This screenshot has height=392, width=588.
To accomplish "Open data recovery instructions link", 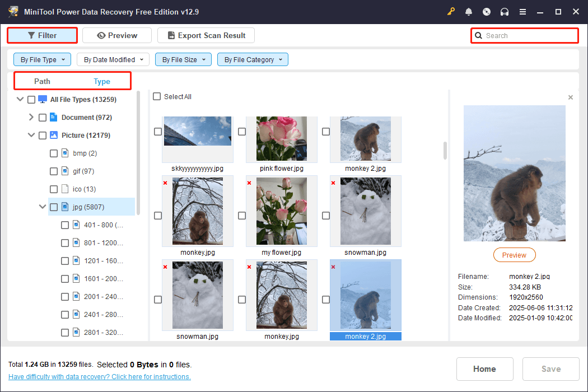I will pyautogui.click(x=99, y=377).
